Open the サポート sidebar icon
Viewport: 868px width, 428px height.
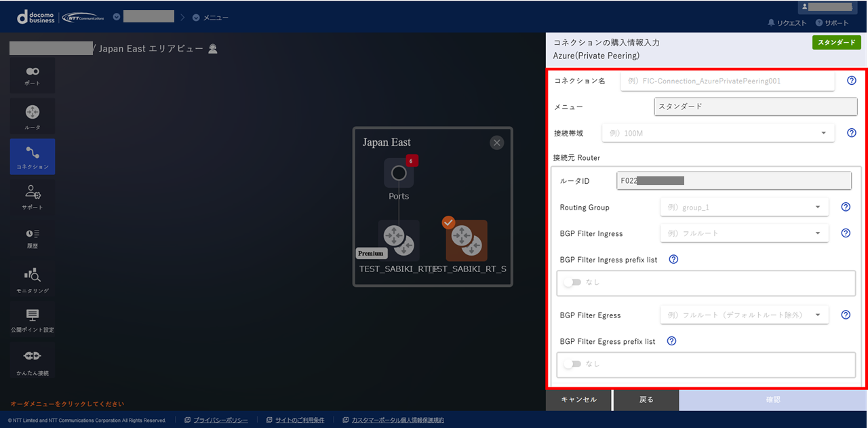tap(33, 197)
